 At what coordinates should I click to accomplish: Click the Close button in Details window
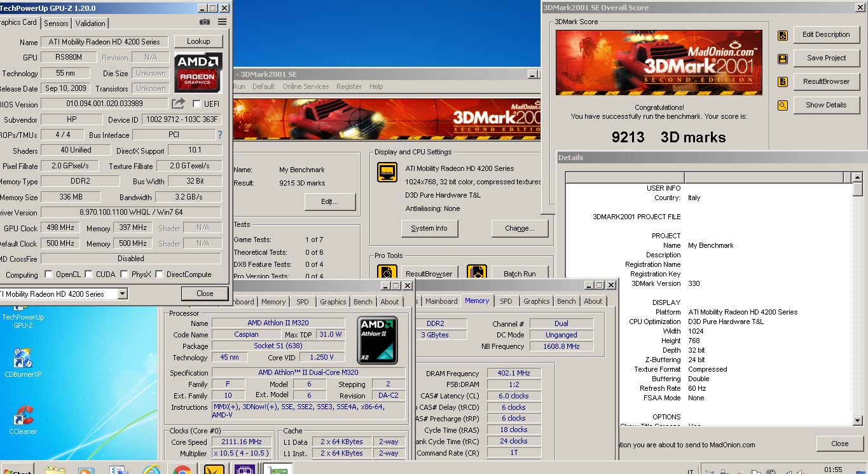(x=839, y=444)
